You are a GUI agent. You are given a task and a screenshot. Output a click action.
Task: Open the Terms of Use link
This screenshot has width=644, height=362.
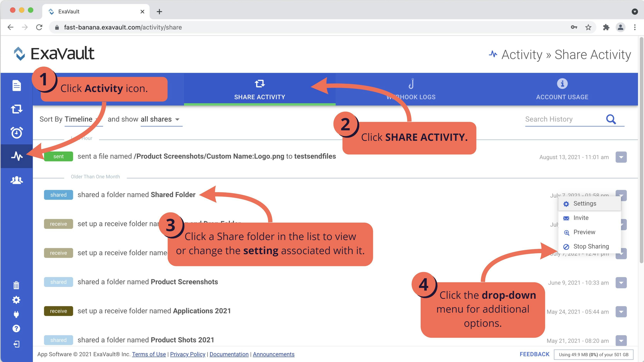click(x=149, y=354)
